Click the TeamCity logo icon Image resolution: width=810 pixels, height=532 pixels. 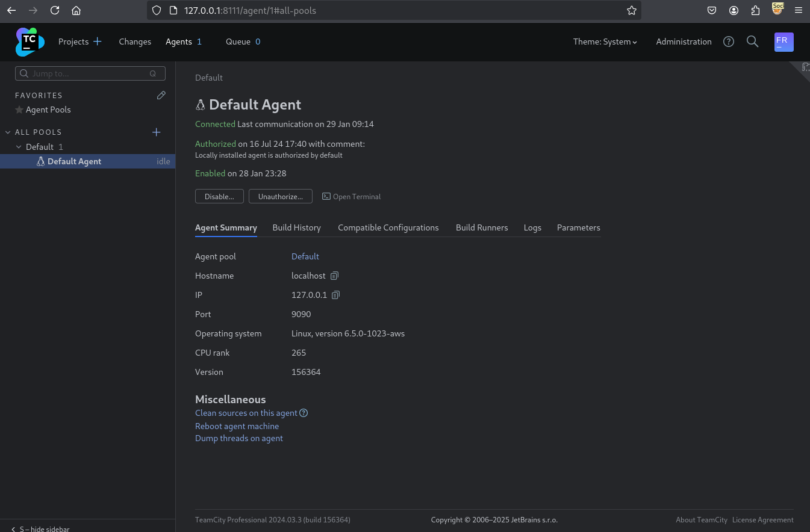(30, 42)
